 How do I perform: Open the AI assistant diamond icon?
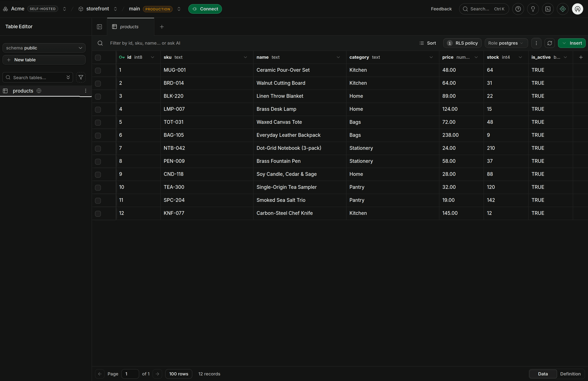(562, 9)
